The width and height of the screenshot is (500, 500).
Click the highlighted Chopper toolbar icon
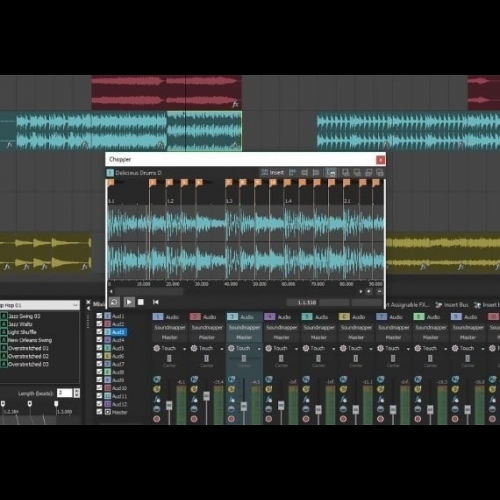331,172
